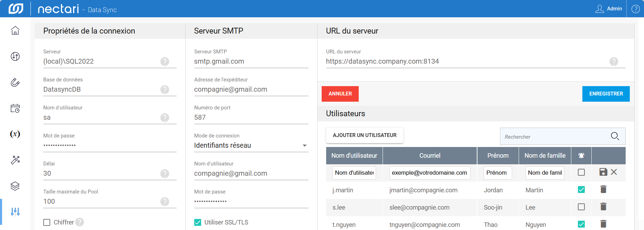Open the settings sliders sidebar icon

[x=15, y=212]
